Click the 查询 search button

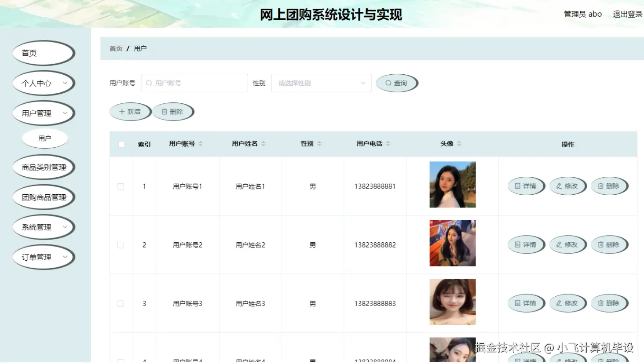click(397, 83)
